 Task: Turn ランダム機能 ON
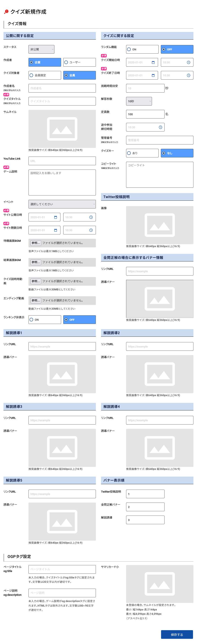coord(142,50)
